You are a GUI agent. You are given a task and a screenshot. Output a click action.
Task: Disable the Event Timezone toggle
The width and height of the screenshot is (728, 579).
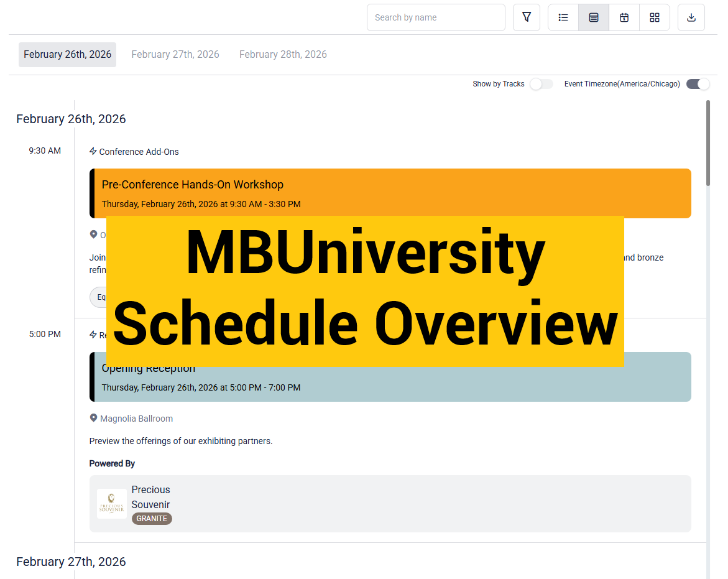(x=698, y=84)
